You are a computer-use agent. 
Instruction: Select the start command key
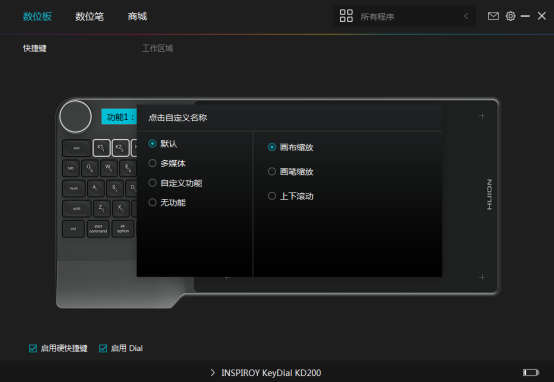click(98, 229)
